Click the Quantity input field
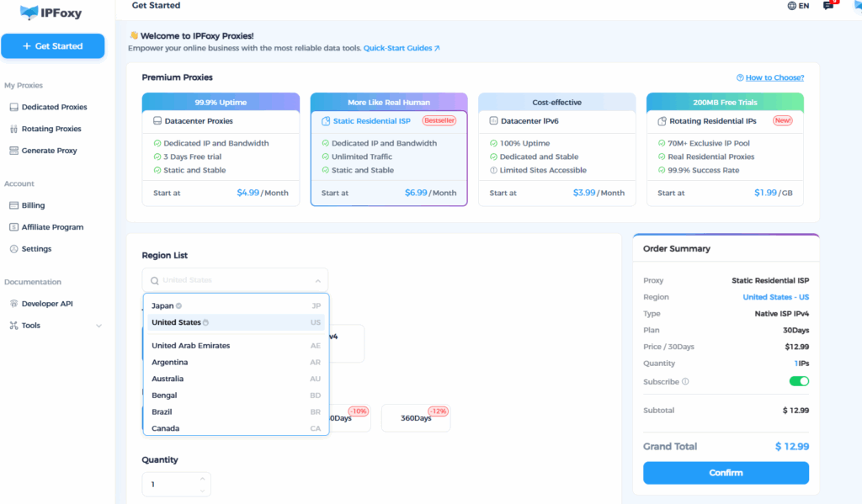862x504 pixels. point(168,485)
